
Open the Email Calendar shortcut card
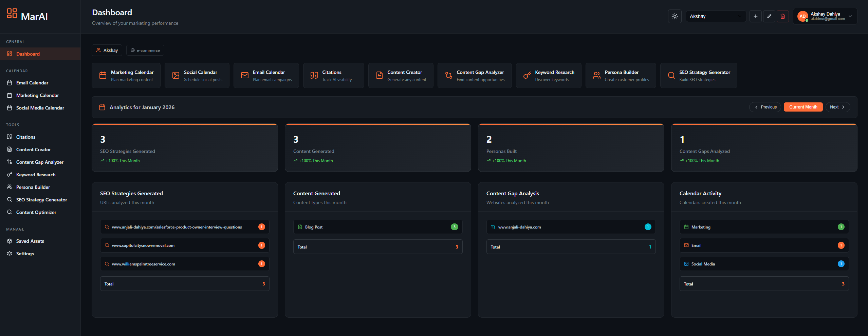pos(266,76)
